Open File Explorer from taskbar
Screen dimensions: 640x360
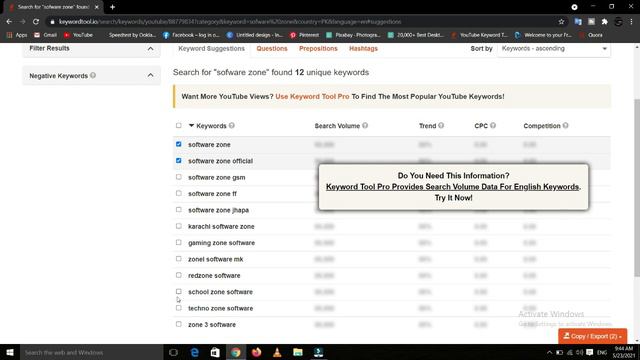[x=298, y=352]
